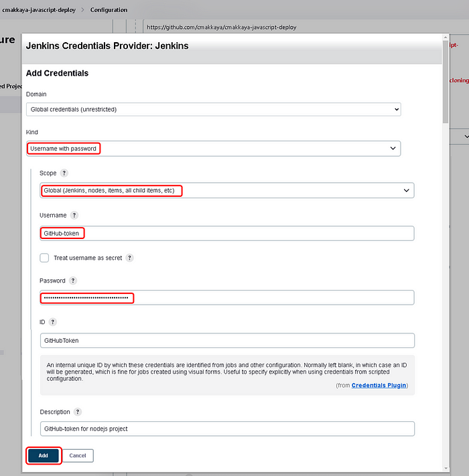Click the Add button
Screen dimensions: 469x476
click(43, 455)
